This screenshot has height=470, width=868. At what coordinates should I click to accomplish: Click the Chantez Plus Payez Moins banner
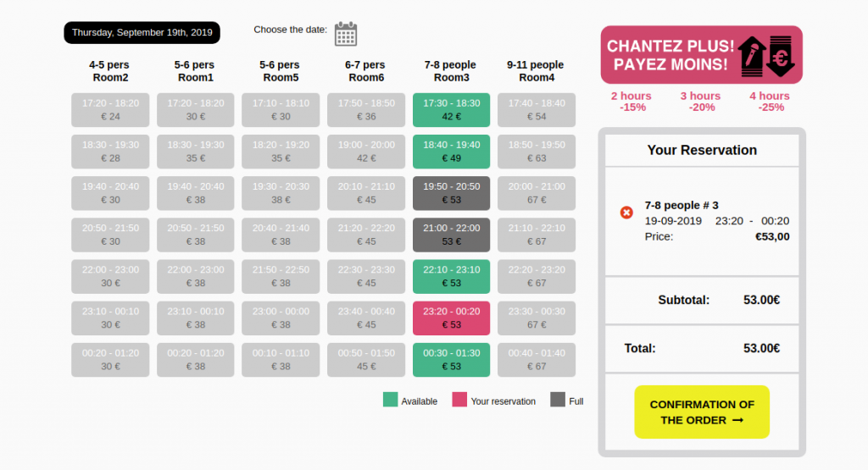701,55
